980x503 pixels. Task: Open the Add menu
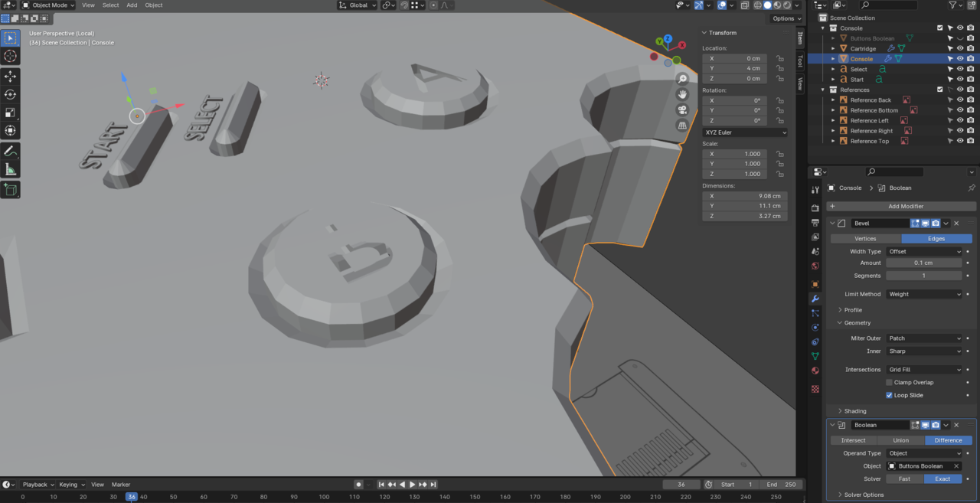pos(132,5)
